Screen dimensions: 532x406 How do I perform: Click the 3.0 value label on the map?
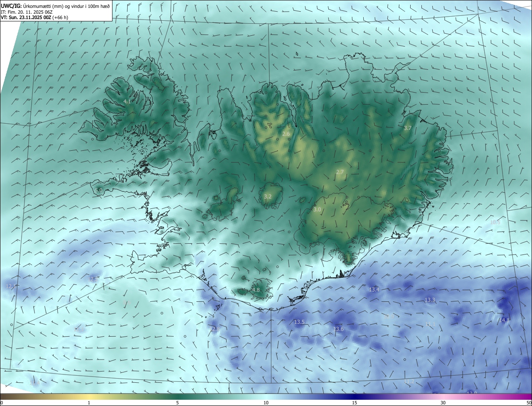pos(317,210)
